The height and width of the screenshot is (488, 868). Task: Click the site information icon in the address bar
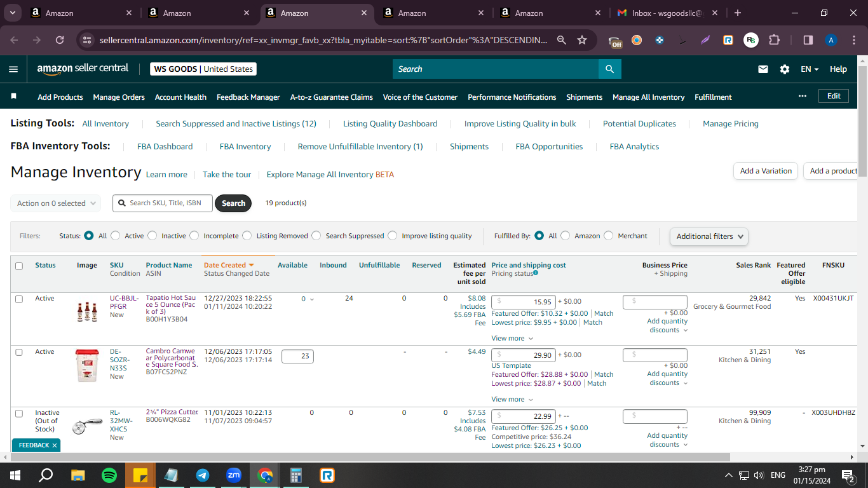(x=88, y=40)
